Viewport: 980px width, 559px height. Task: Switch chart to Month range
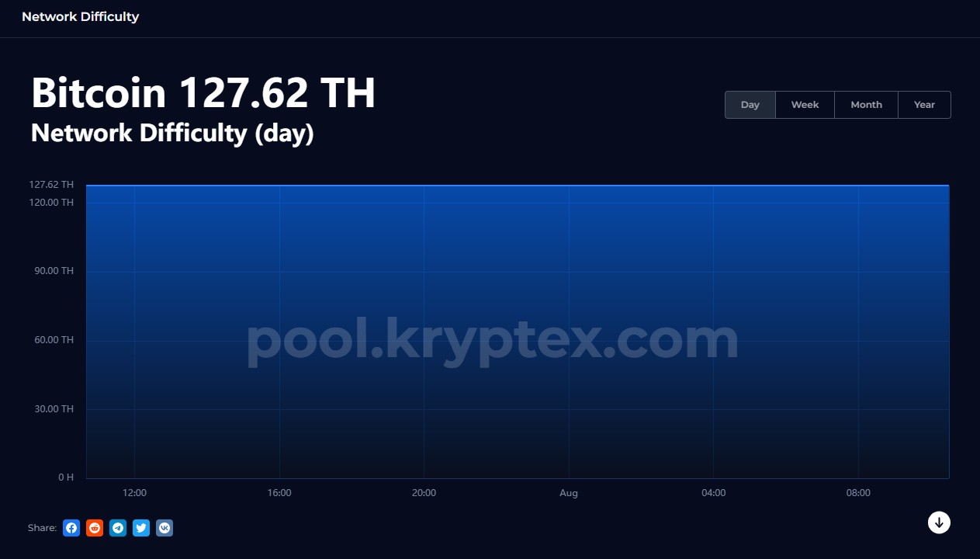pyautogui.click(x=866, y=105)
